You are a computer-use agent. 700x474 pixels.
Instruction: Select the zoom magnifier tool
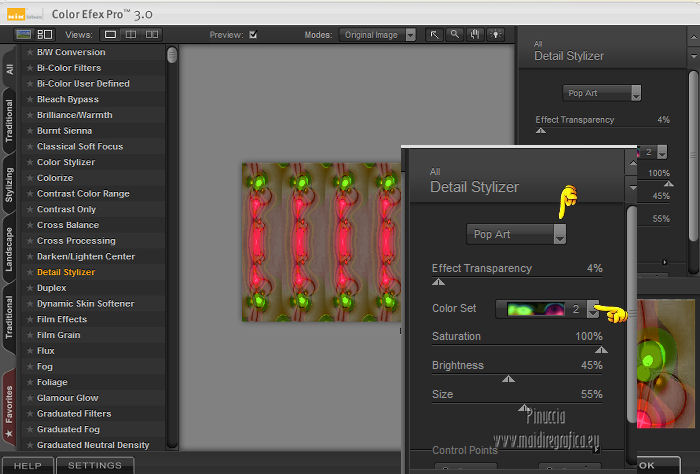[x=454, y=34]
